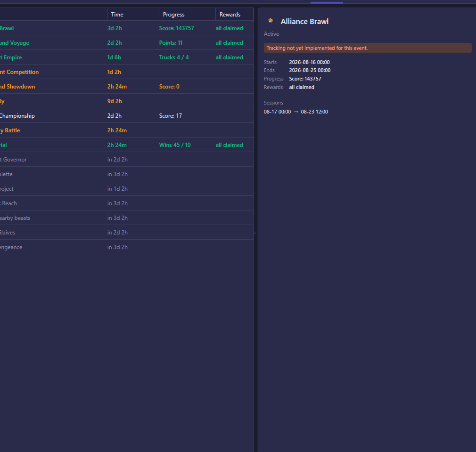Select the 'roject' upcoming event row
This screenshot has height=452, width=476.
coord(127,189)
